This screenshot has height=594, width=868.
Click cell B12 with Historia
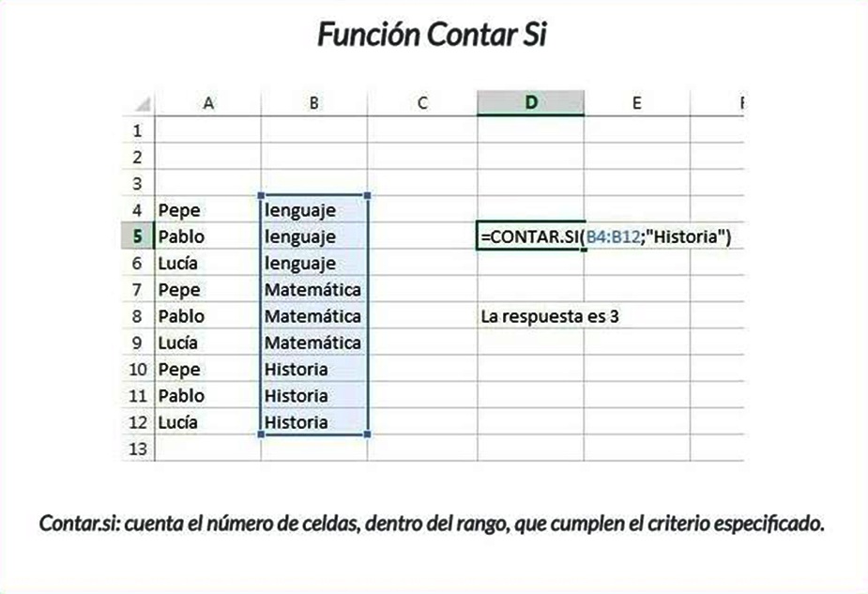312,422
